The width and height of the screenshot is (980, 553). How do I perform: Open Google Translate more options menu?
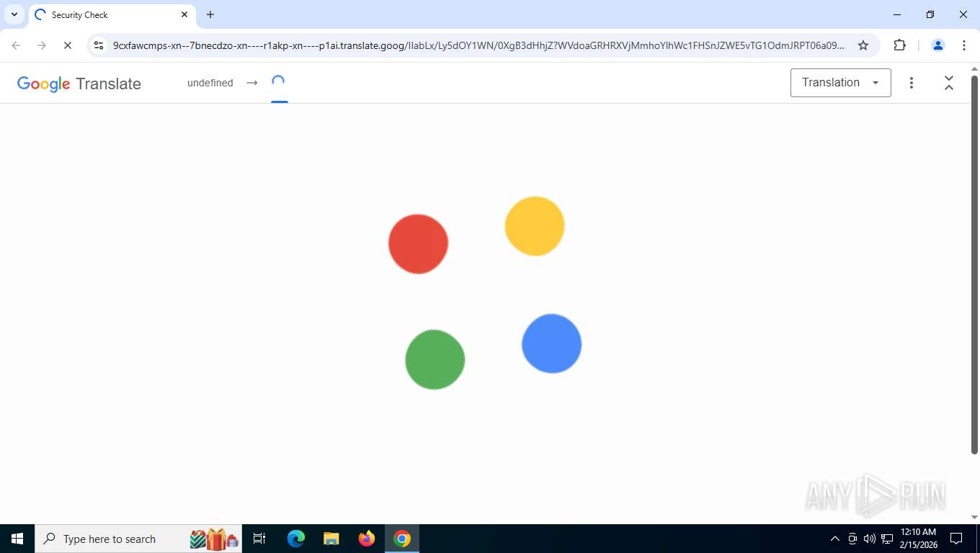(x=912, y=83)
